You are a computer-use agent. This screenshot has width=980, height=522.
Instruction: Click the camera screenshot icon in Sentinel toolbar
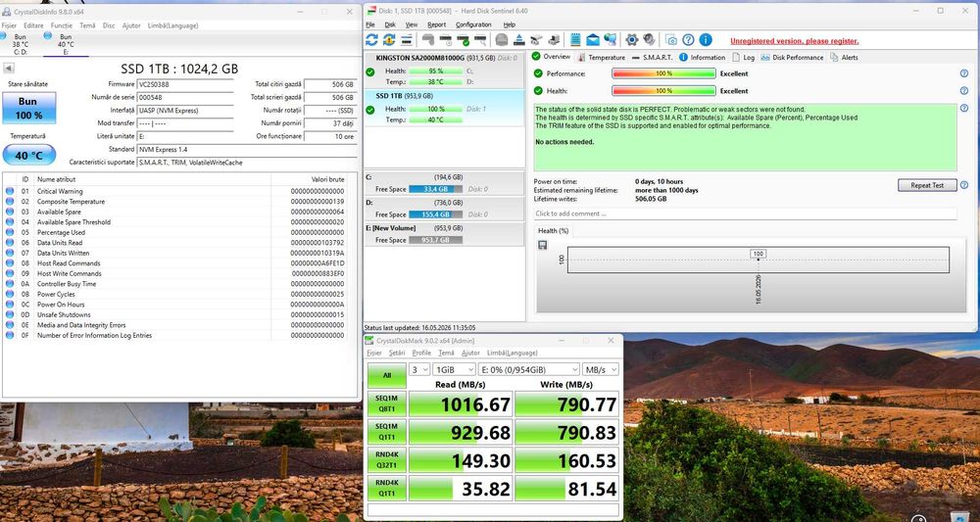[x=671, y=40]
